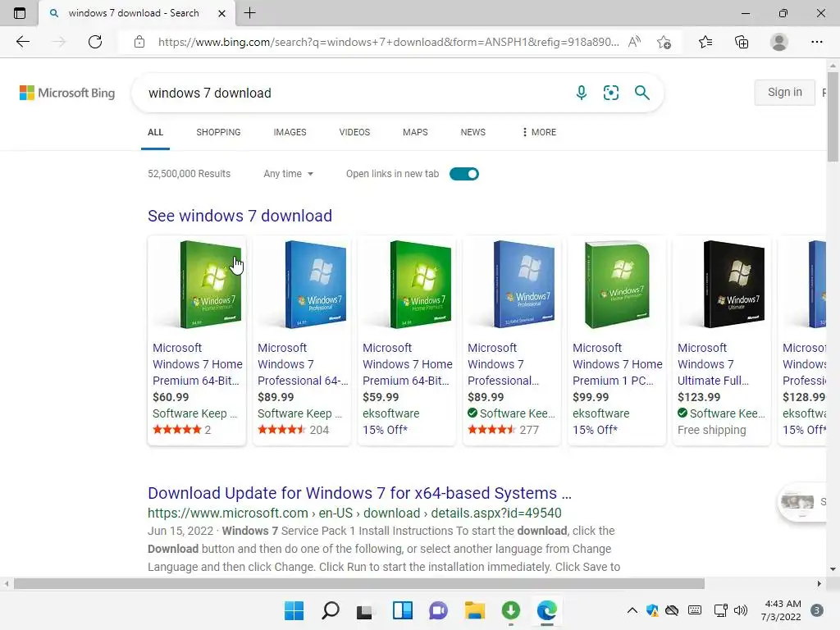Image resolution: width=840 pixels, height=630 pixels.
Task: Reload the page with refresh icon
Action: pos(95,42)
